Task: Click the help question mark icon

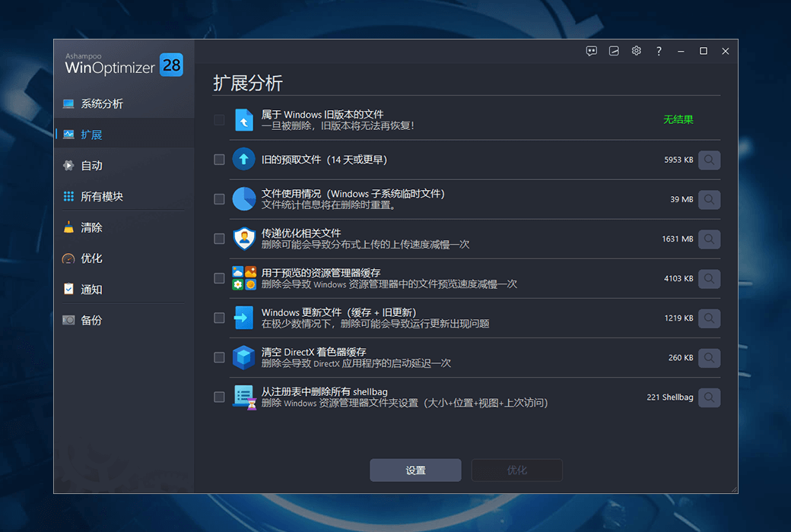Action: point(659,51)
